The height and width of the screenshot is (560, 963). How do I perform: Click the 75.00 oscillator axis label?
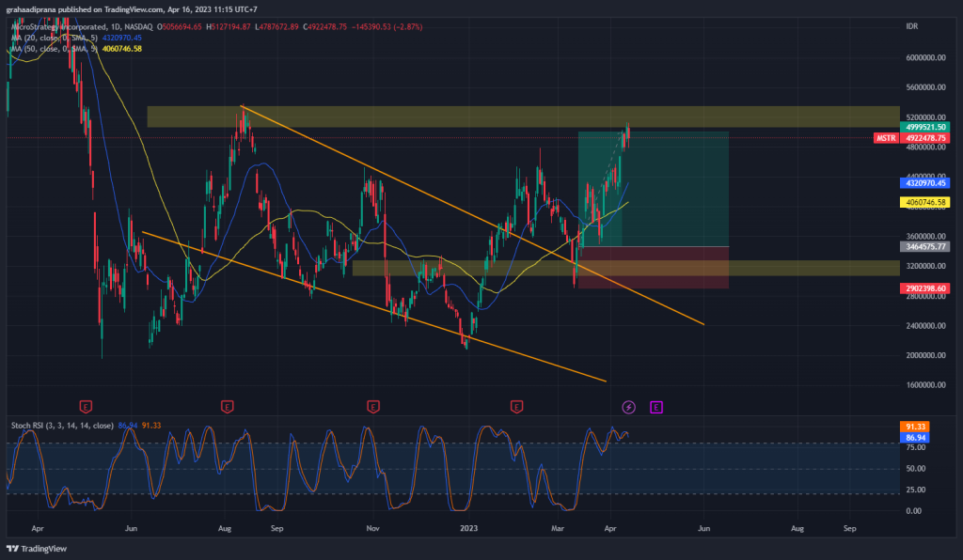coord(916,448)
